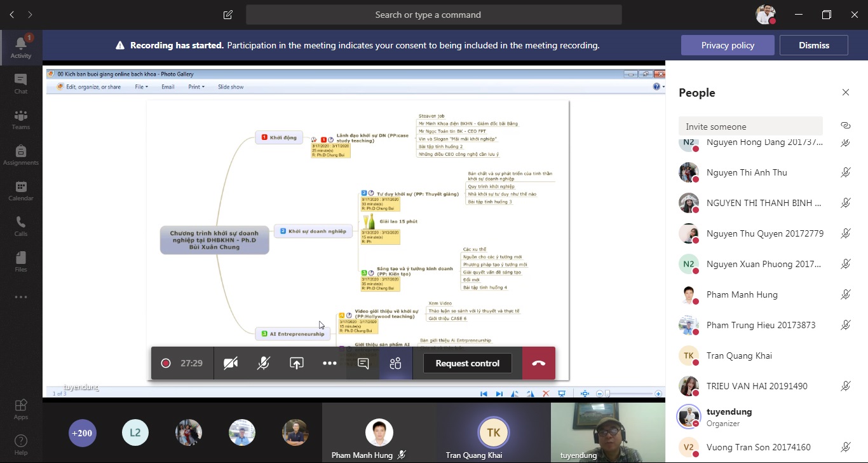Expand the +200 participants overflow
The image size is (868, 463).
coord(82,433)
